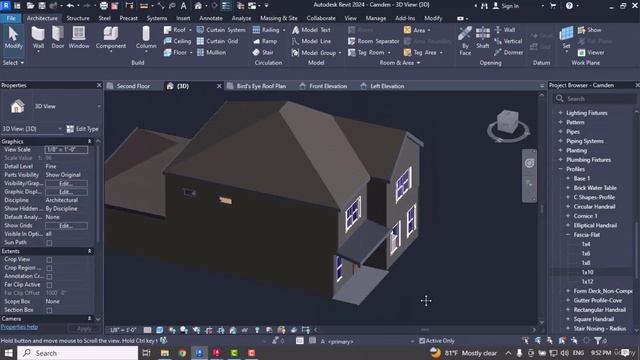Open the work plane Viewer
The image size is (640, 360).
[x=591, y=52]
